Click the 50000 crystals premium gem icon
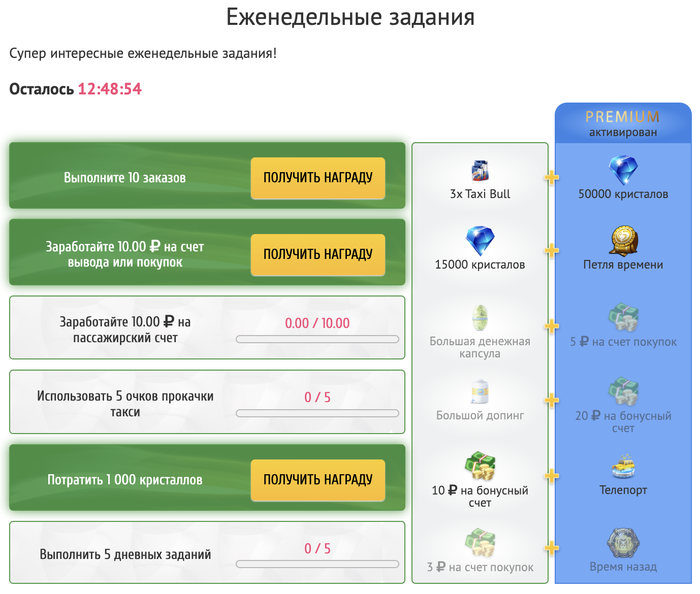This screenshot has width=700, height=594. click(623, 170)
